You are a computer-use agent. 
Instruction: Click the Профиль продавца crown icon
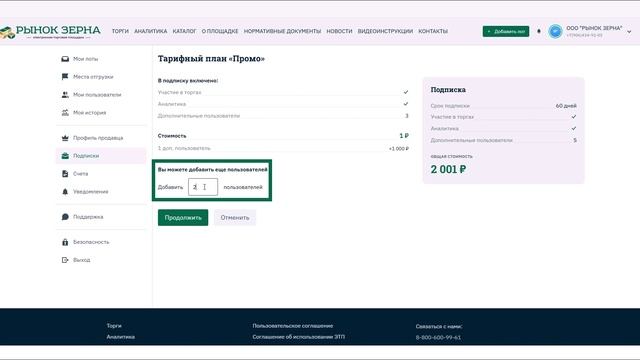(65, 138)
